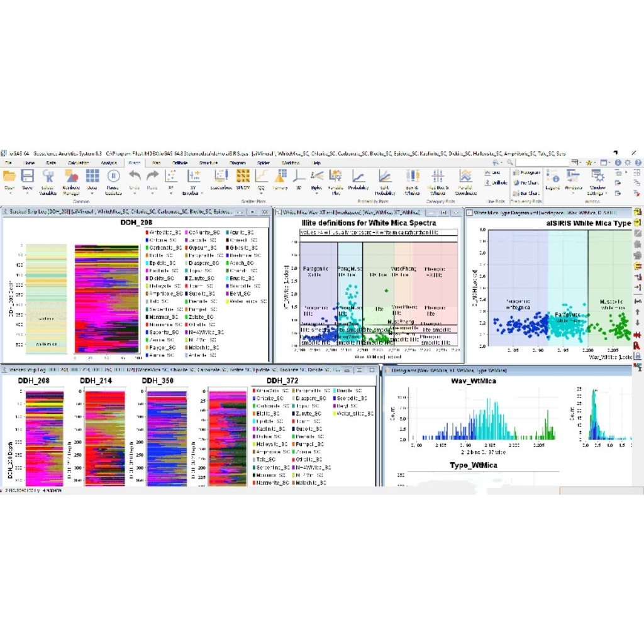644x644 pixels.
Task: Expand the Biplot dropdown arrow
Action: click(317, 194)
